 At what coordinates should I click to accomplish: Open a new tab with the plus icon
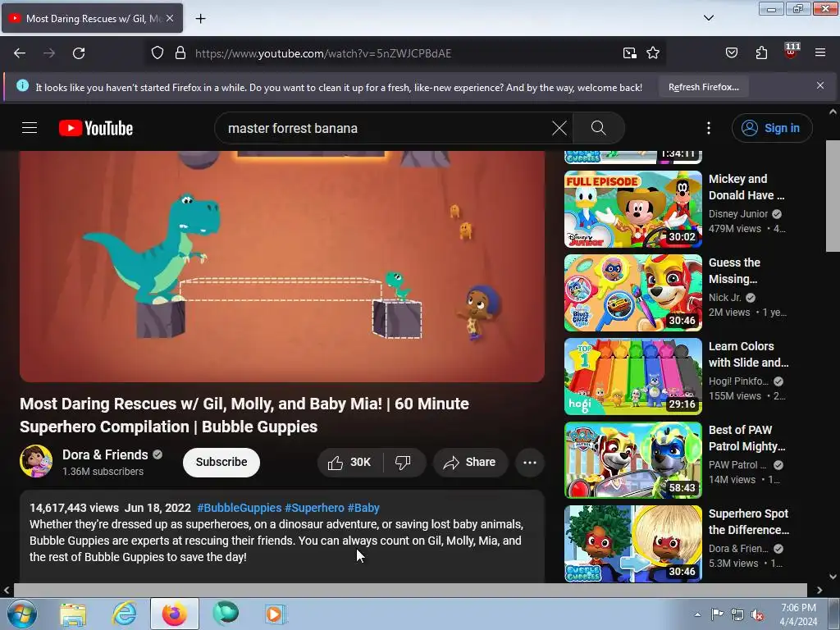200,19
